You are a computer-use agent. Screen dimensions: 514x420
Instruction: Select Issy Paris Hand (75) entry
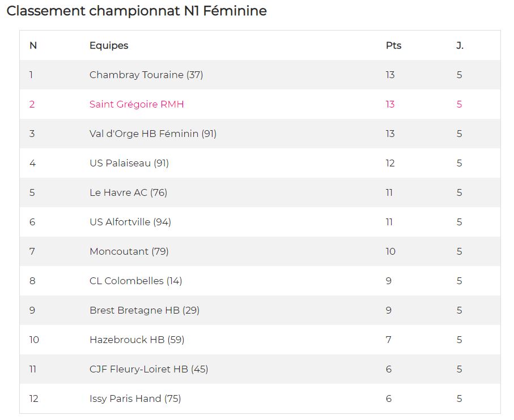135,398
